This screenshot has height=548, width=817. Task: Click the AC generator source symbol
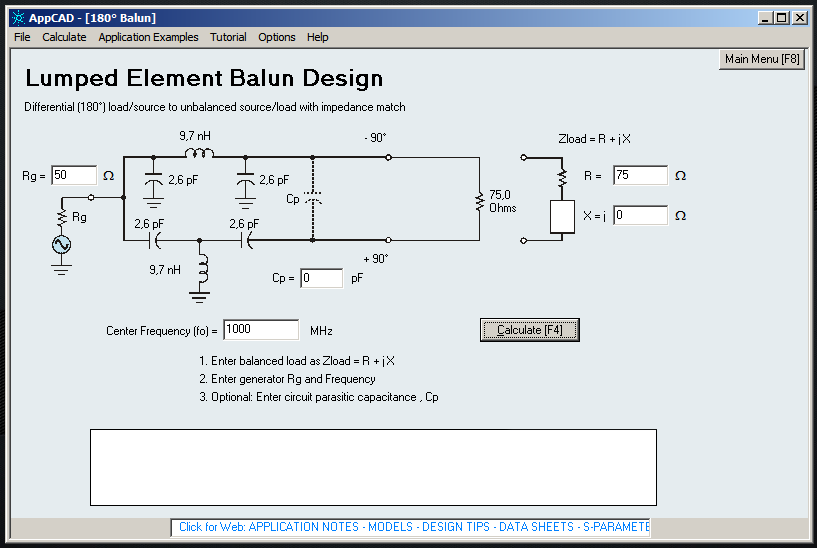(61, 244)
